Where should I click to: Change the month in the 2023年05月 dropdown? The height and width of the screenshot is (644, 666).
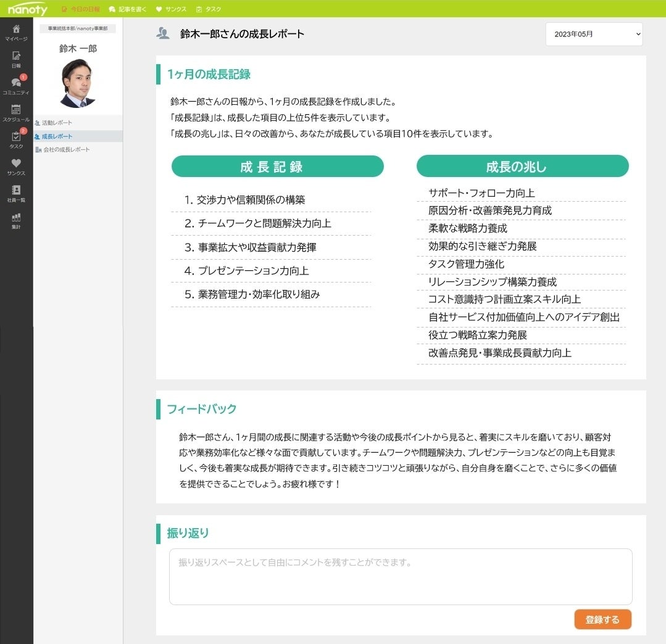pos(593,34)
